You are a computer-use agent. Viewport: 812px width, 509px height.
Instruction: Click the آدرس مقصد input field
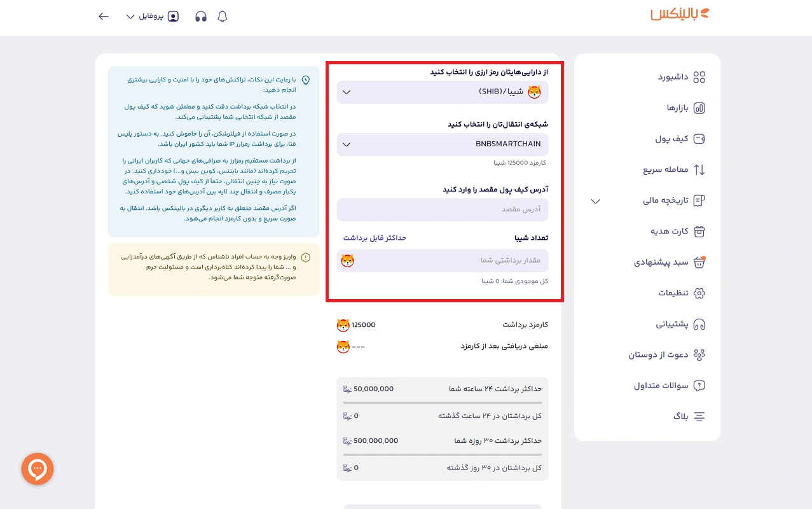(x=444, y=209)
